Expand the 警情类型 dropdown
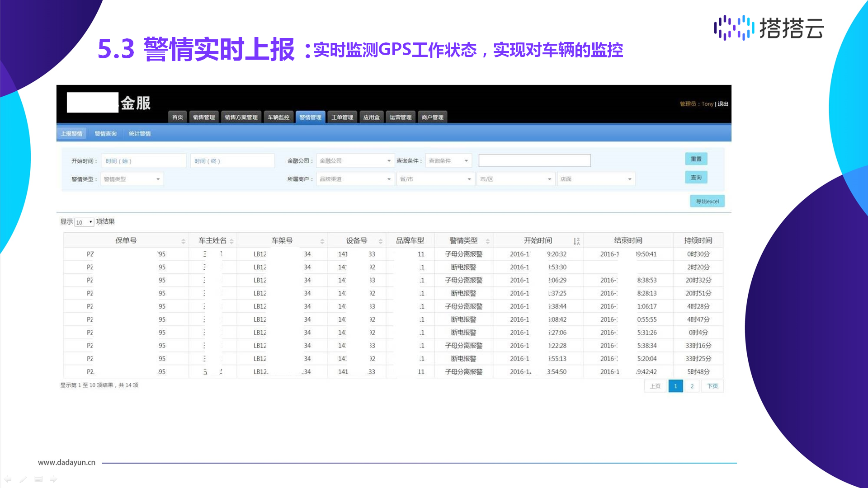Image resolution: width=868 pixels, height=488 pixels. click(132, 179)
